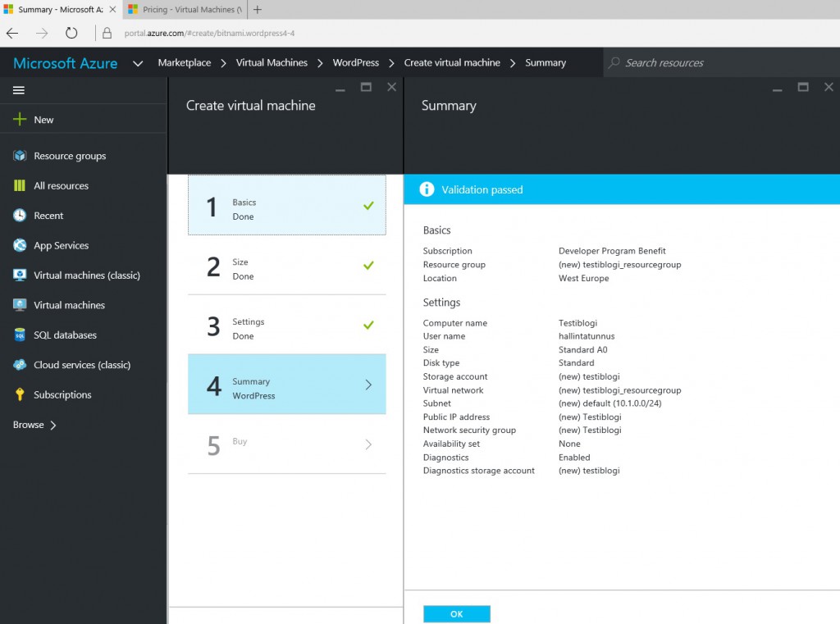Expand the Microsoft Azure dropdown chevron
The height and width of the screenshot is (624, 840).
coord(138,63)
